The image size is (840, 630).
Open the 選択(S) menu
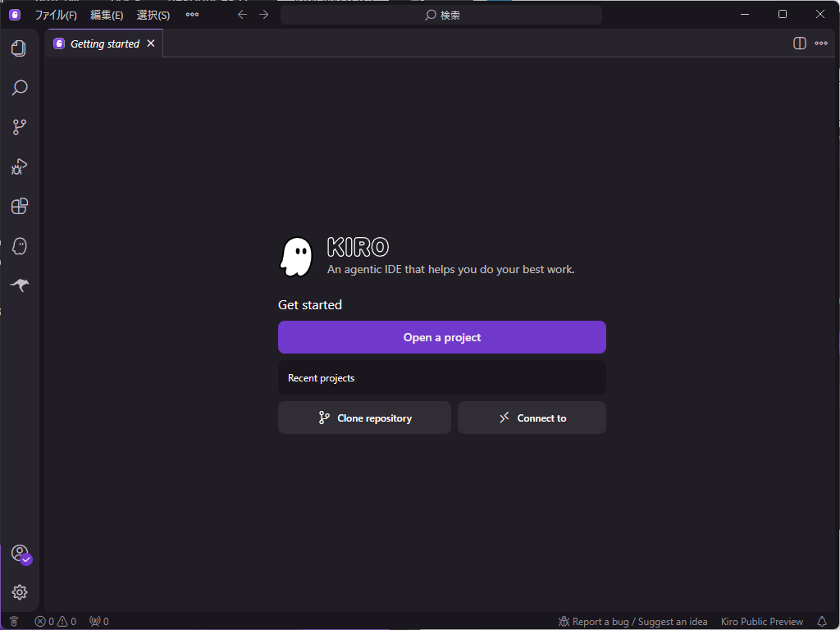[x=153, y=15]
